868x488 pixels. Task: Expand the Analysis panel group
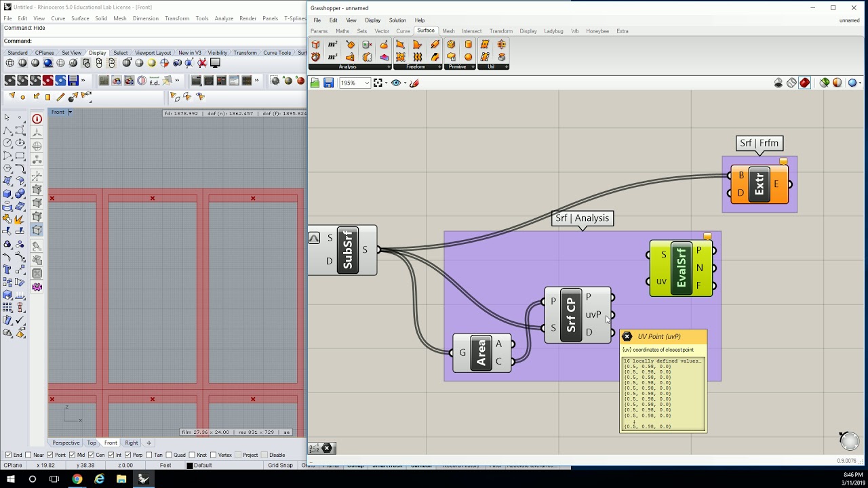(389, 67)
